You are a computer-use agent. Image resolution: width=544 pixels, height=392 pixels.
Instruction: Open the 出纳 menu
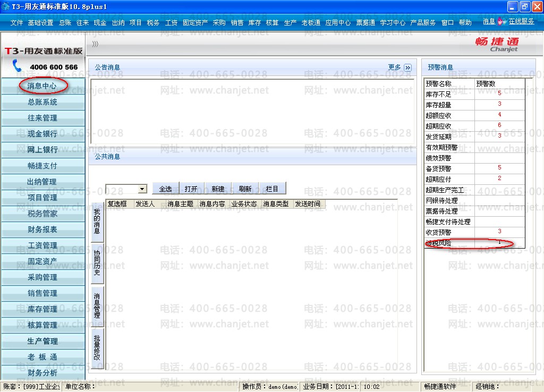118,22
